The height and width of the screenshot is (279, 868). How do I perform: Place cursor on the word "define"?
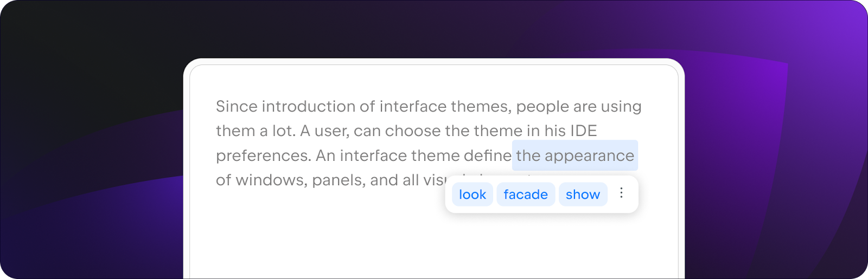pos(488,155)
